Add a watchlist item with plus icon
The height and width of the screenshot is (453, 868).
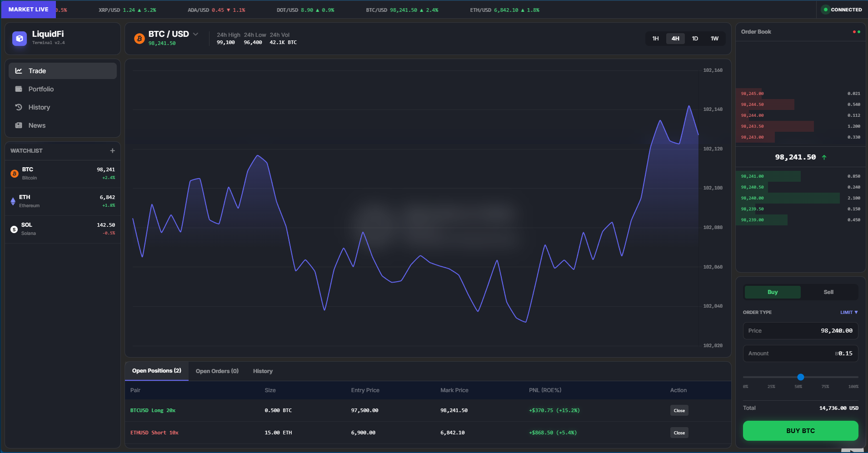click(x=112, y=151)
